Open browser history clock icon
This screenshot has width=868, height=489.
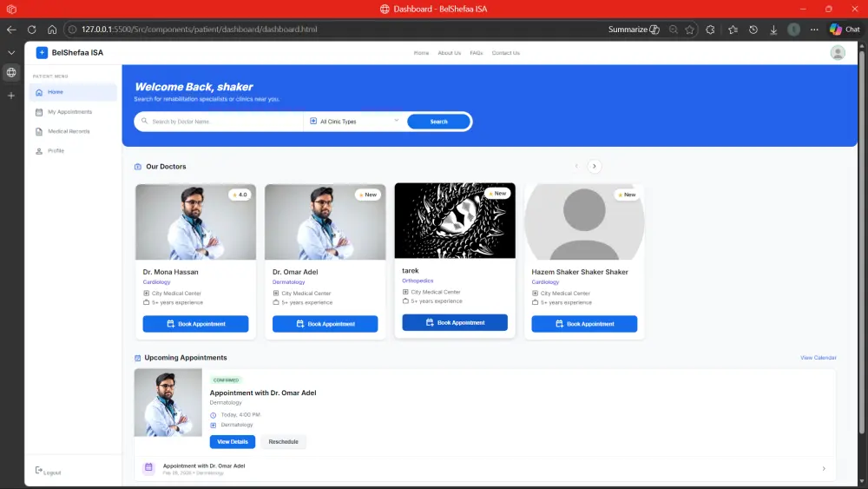tap(753, 30)
